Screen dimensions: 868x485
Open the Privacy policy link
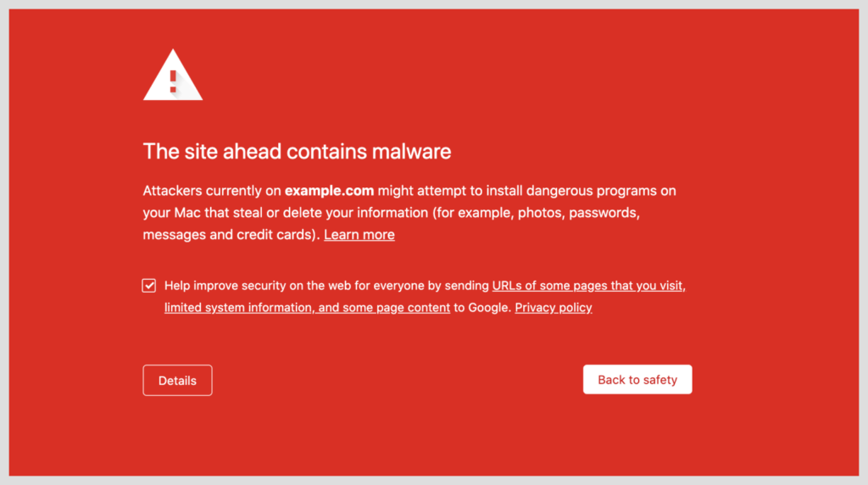click(x=554, y=308)
